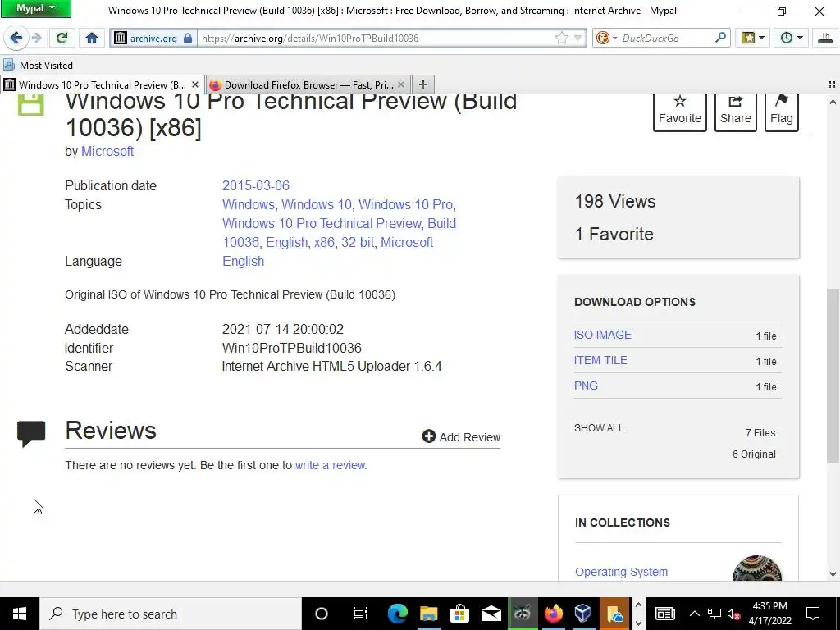
Task: Click the Share button
Action: point(736,112)
